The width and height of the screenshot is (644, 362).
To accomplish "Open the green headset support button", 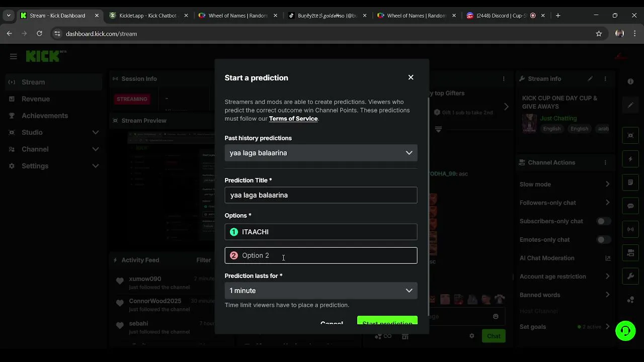I will tap(625, 331).
